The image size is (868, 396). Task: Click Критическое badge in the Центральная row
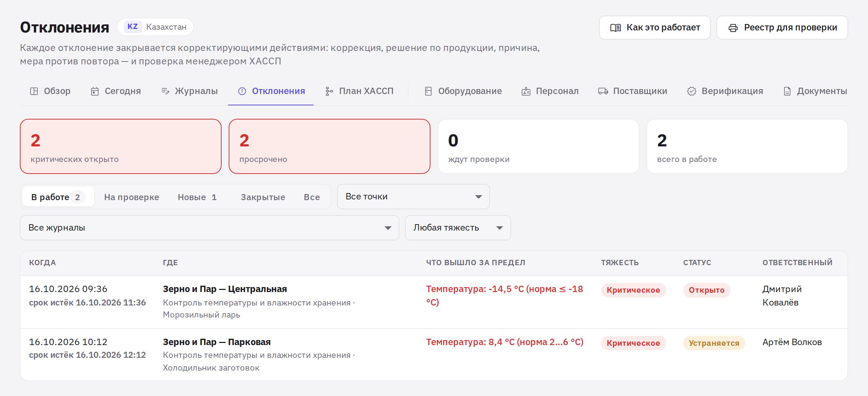point(633,290)
